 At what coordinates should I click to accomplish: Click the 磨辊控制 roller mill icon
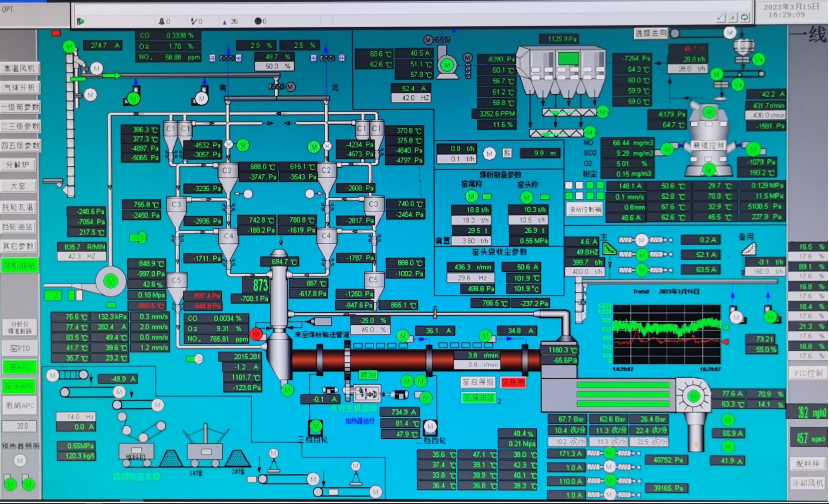click(708, 145)
